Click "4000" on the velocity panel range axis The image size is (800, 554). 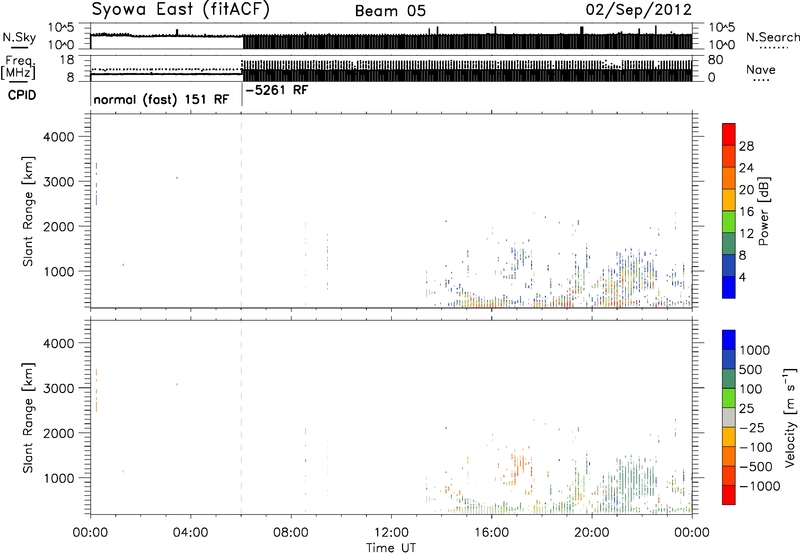[58, 343]
